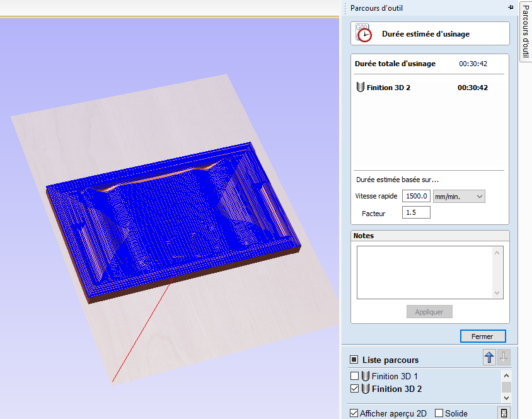532x419 pixels.
Task: Uncheck the Finition 3D 2 checkbox
Action: point(354,389)
